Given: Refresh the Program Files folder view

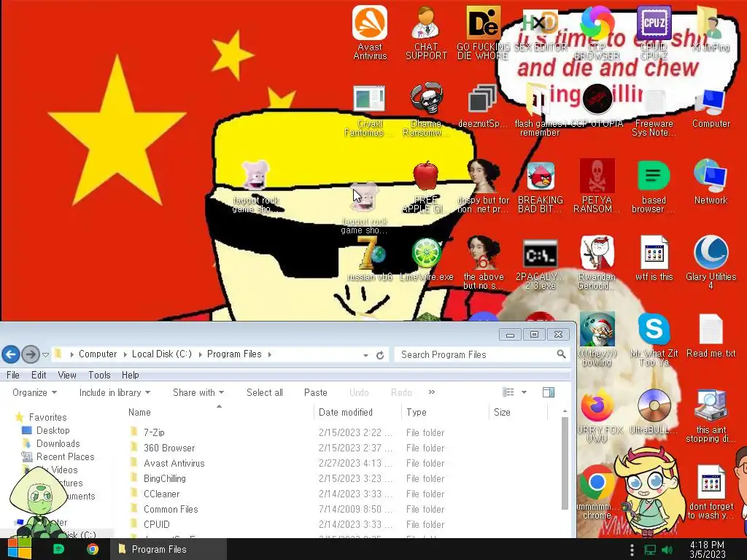Looking at the screenshot, I should tap(380, 355).
